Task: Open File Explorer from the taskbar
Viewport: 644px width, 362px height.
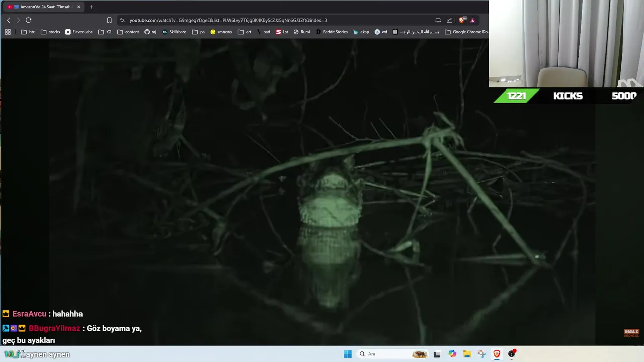Action: [x=467, y=354]
